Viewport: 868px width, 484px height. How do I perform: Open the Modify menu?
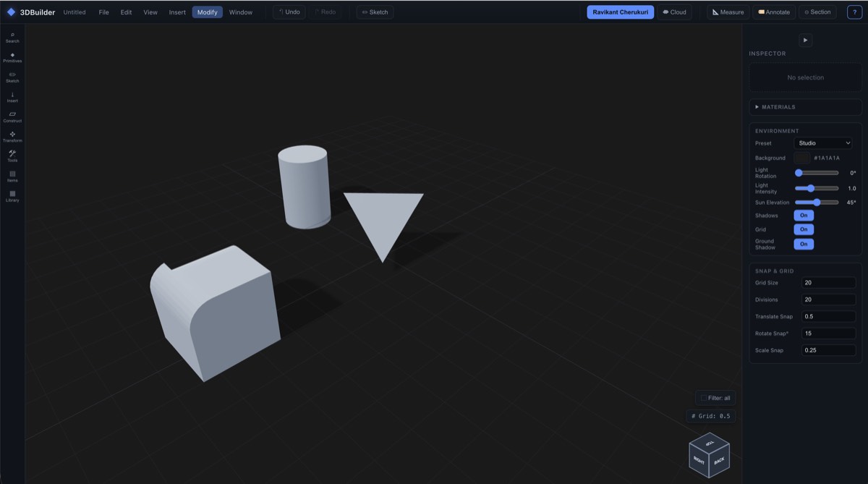click(208, 12)
